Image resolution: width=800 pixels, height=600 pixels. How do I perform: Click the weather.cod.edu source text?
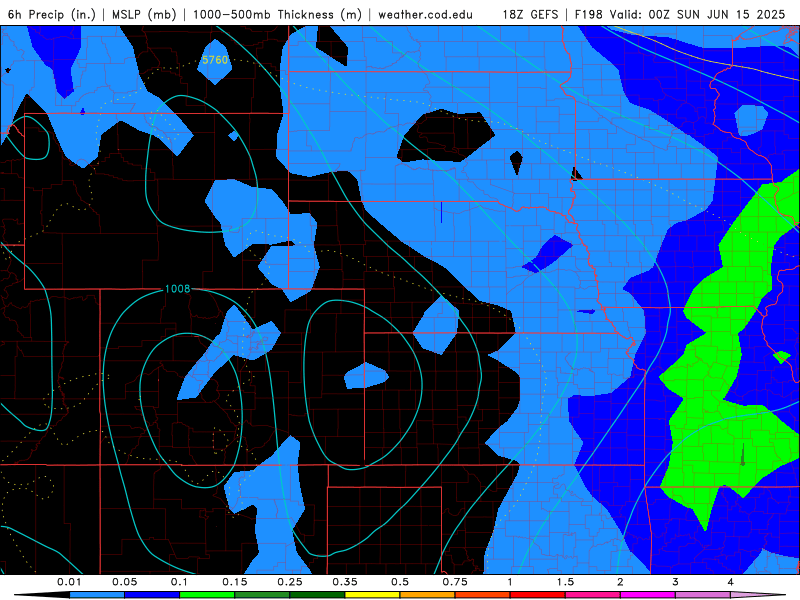[x=426, y=14]
